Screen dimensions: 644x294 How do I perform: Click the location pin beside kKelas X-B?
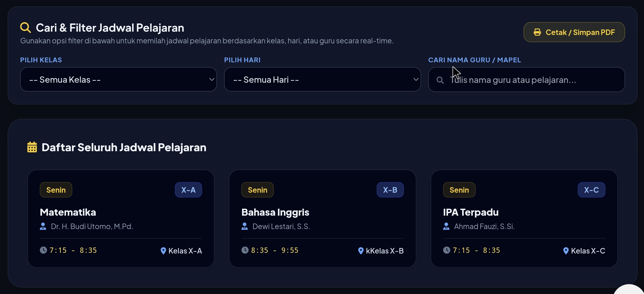click(361, 251)
